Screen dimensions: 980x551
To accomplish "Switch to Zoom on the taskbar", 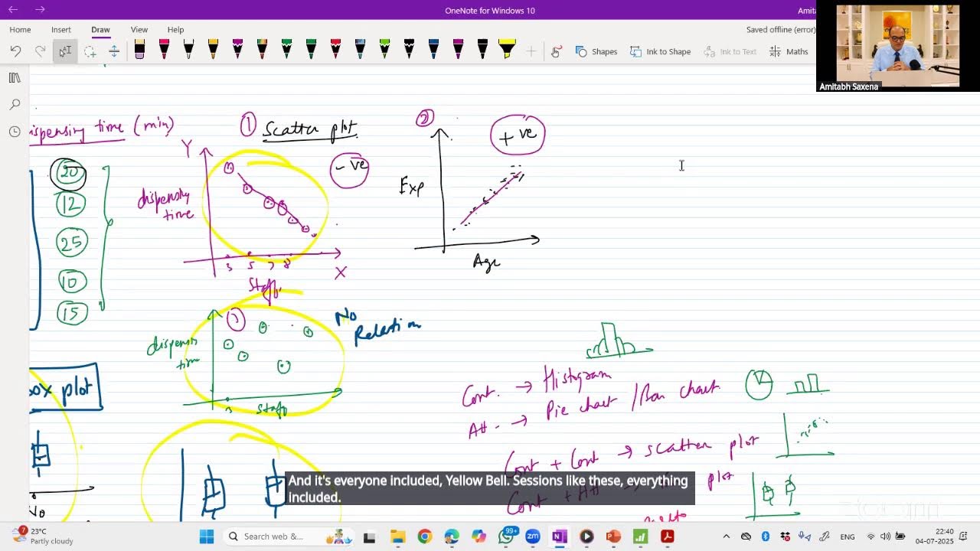I will (533, 536).
